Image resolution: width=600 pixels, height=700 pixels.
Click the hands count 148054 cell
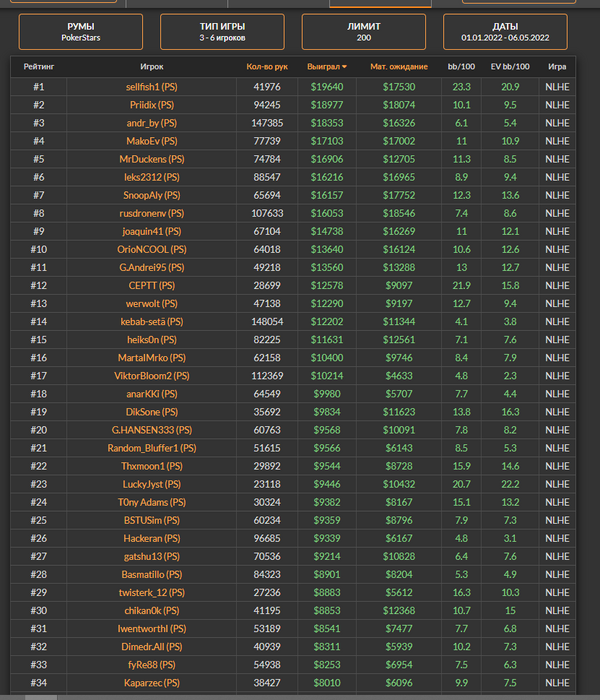[267, 322]
